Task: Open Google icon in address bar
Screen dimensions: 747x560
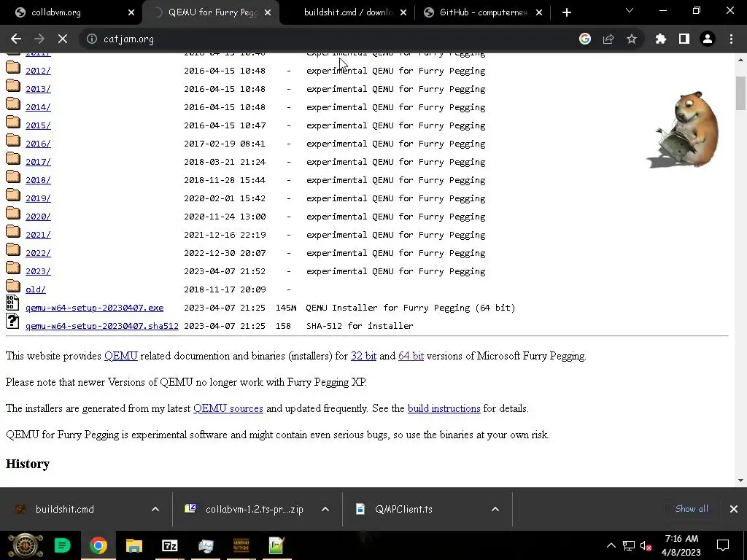Action: pyautogui.click(x=584, y=39)
